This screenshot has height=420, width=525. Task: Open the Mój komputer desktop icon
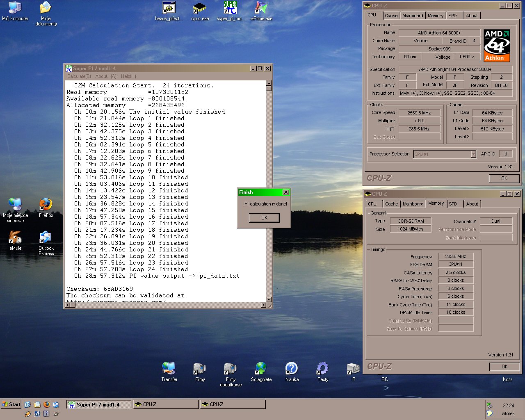click(15, 11)
